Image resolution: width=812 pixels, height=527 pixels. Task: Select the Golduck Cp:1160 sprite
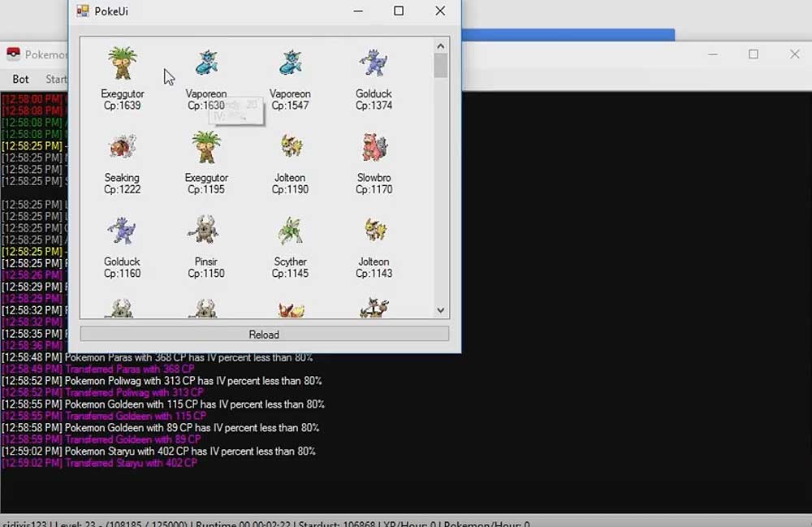[x=123, y=231]
